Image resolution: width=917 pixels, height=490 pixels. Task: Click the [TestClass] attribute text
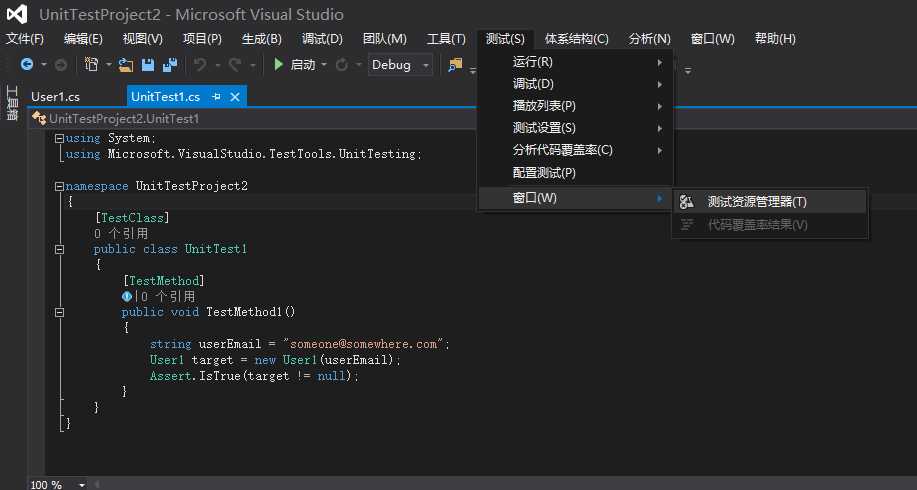point(132,218)
